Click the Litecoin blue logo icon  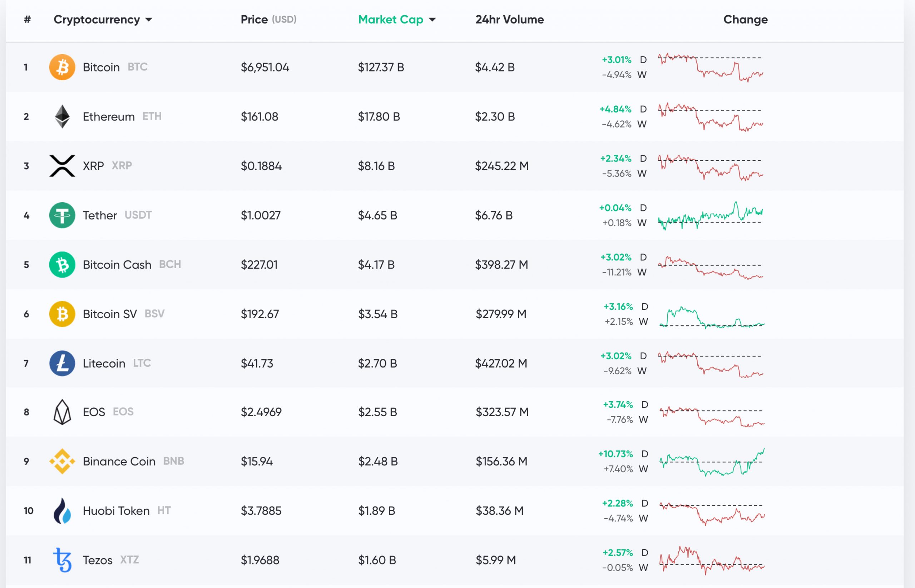pos(62,363)
